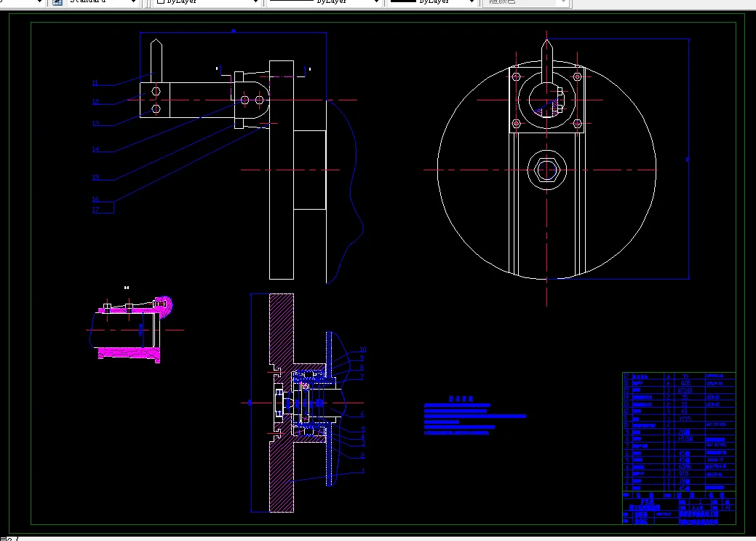Select callout number 15 leader label
The width and height of the screenshot is (756, 541).
95,178
